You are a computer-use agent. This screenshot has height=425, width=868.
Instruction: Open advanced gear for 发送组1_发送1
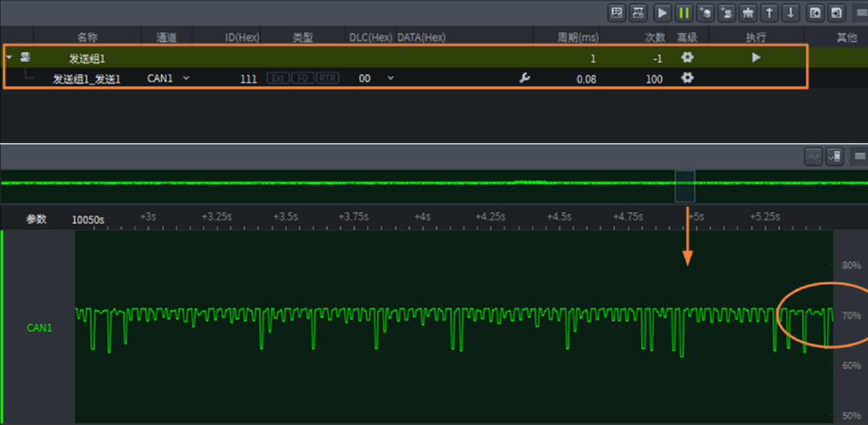687,78
